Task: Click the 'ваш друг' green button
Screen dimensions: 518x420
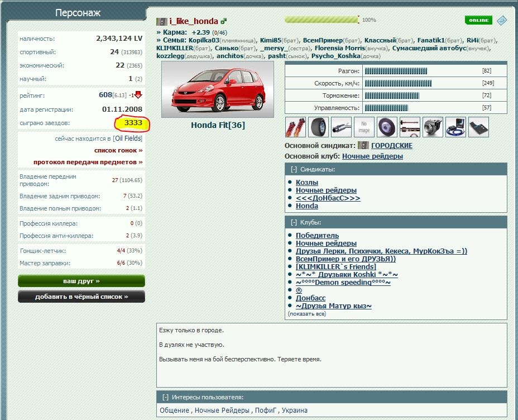Action: [81, 281]
